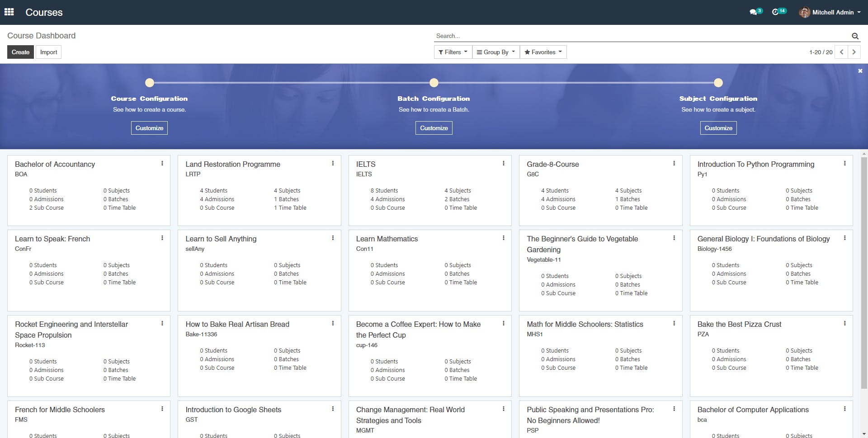868x438 pixels.
Task: Expand the Group By options
Action: tap(495, 52)
